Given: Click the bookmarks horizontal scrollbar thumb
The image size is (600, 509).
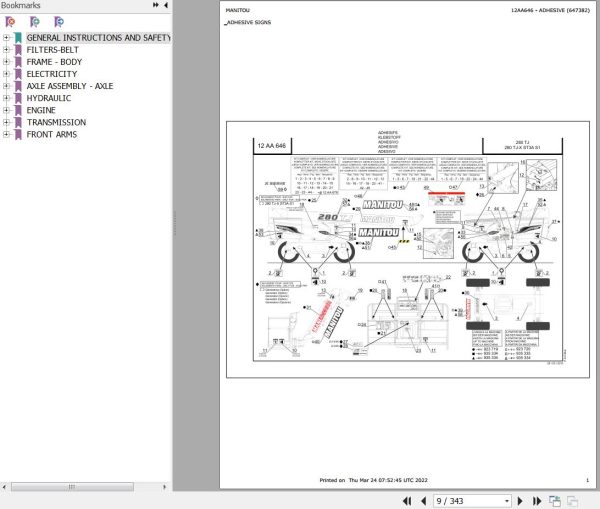Looking at the screenshot, I should click(x=72, y=487).
